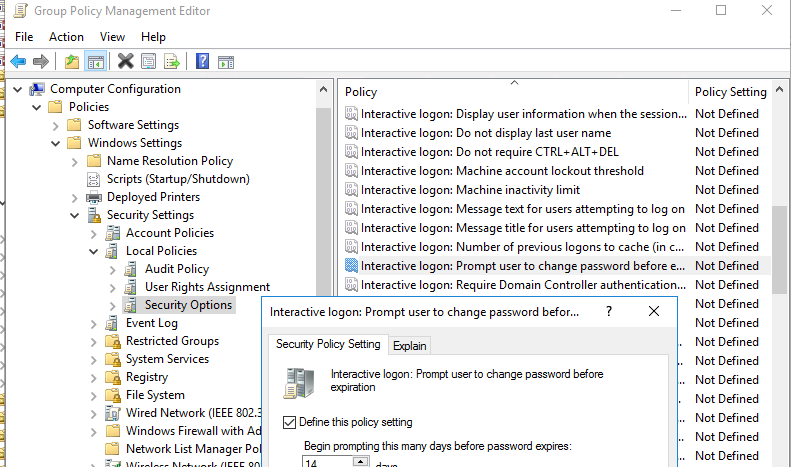Click the Forward arrow toolbar icon
Image resolution: width=791 pixels, height=467 pixels.
click(41, 62)
